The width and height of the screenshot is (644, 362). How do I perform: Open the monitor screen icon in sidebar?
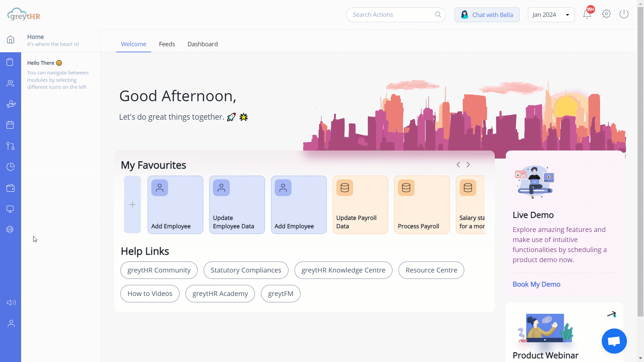click(10, 209)
